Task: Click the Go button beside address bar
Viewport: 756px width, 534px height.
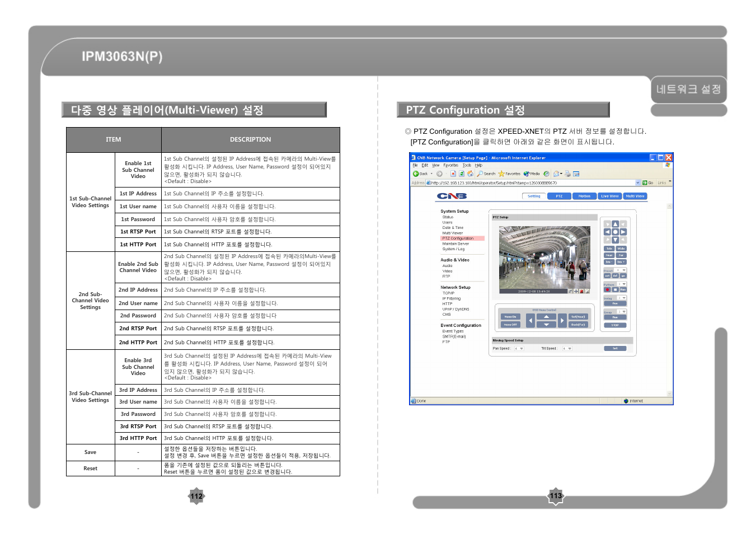Action: point(647,183)
